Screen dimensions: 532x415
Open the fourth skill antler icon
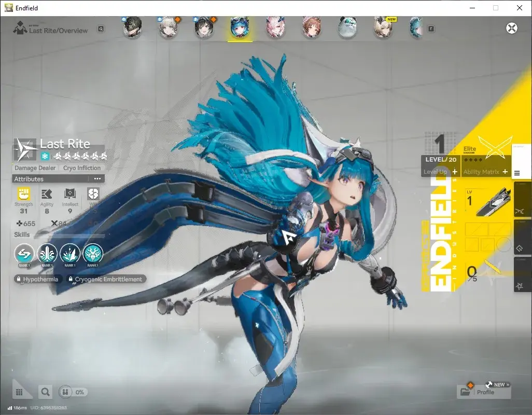pyautogui.click(x=93, y=254)
